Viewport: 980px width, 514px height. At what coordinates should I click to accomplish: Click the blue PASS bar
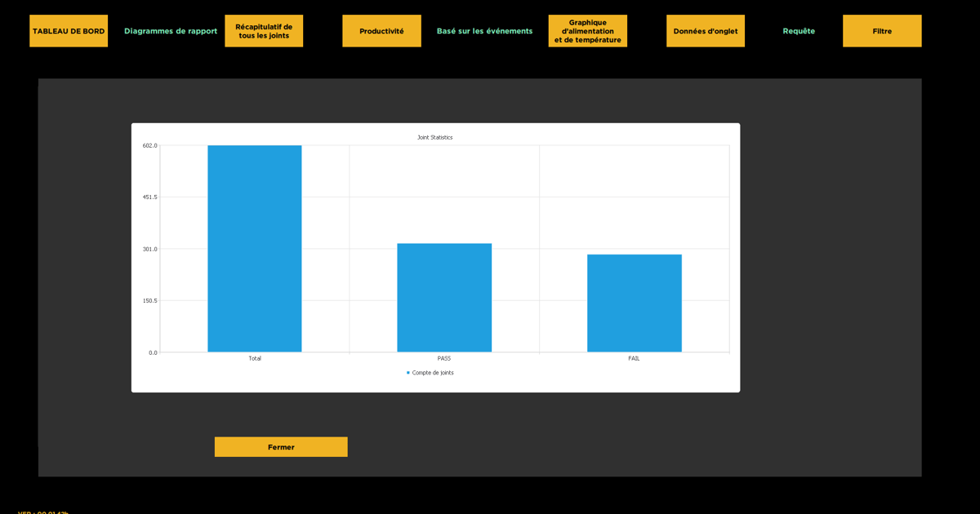click(x=444, y=298)
